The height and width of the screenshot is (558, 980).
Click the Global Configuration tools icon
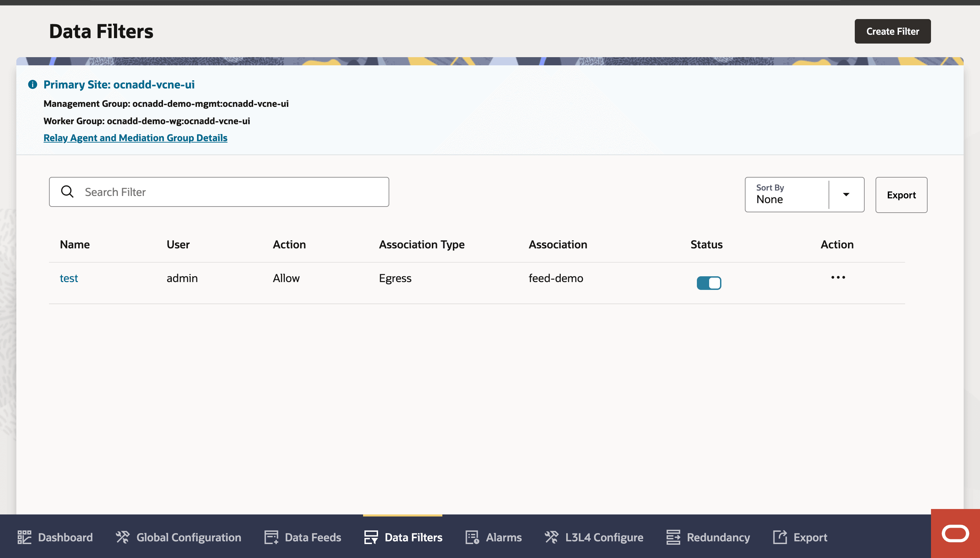[x=122, y=537]
